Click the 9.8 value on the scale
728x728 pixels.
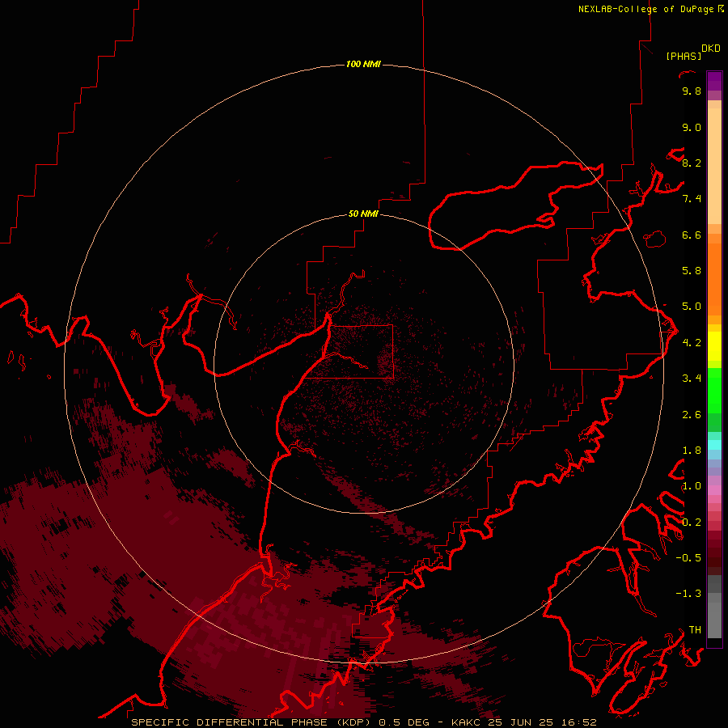pyautogui.click(x=692, y=91)
